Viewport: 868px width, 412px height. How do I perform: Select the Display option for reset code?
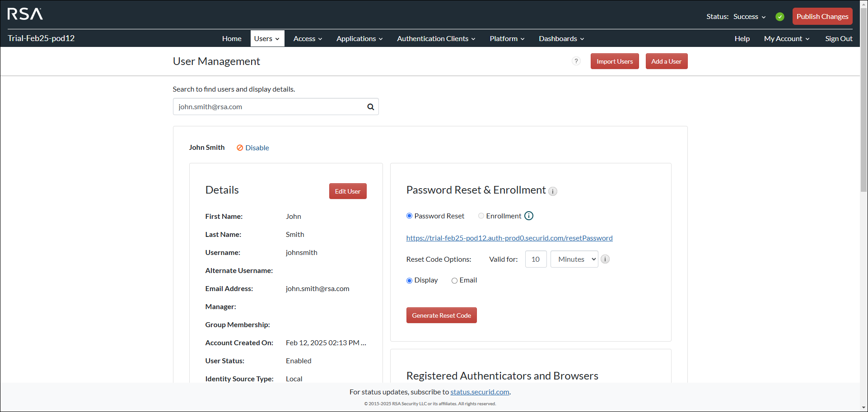tap(409, 280)
